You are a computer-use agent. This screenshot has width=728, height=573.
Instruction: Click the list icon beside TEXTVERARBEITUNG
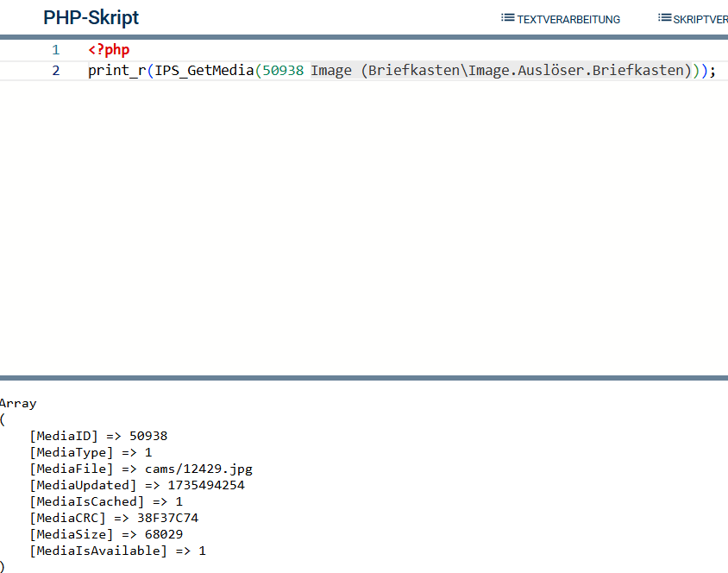pyautogui.click(x=507, y=18)
